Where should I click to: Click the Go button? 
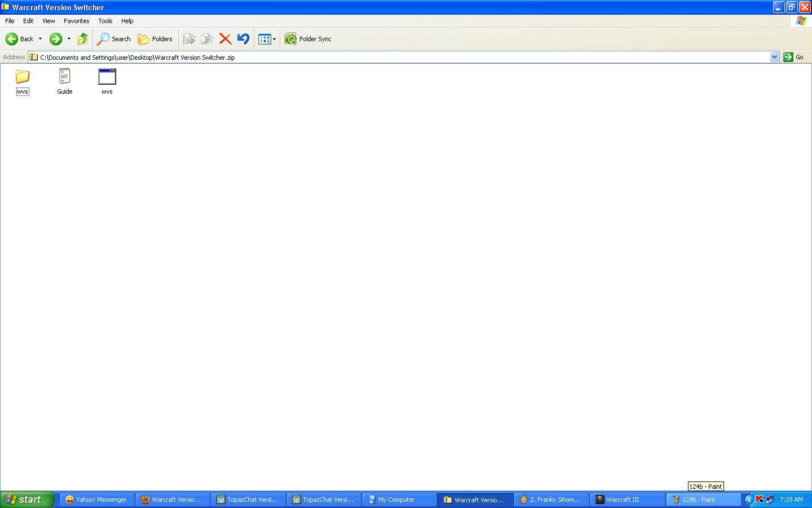click(794, 57)
